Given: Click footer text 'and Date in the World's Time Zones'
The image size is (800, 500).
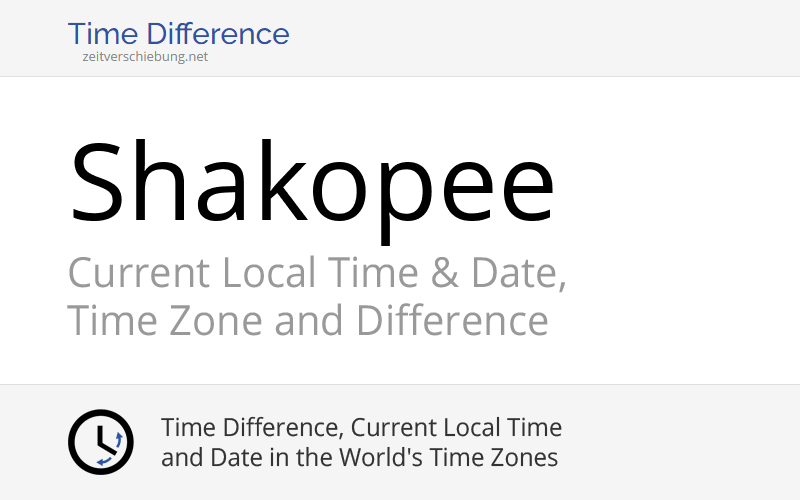Looking at the screenshot, I should pos(359,458).
